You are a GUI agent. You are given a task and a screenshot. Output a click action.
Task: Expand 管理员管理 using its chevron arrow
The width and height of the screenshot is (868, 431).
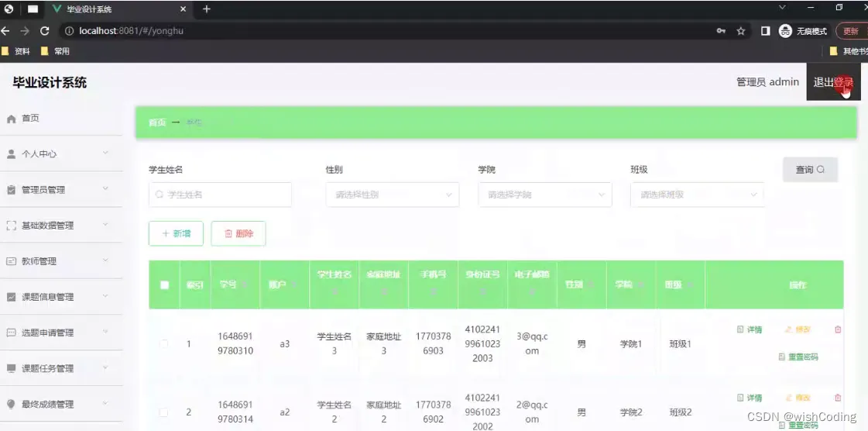pos(105,189)
